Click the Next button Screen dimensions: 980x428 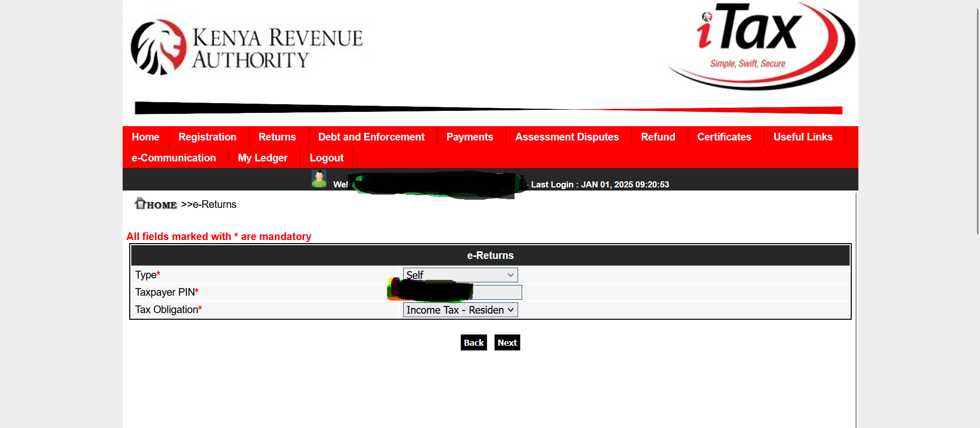(507, 343)
